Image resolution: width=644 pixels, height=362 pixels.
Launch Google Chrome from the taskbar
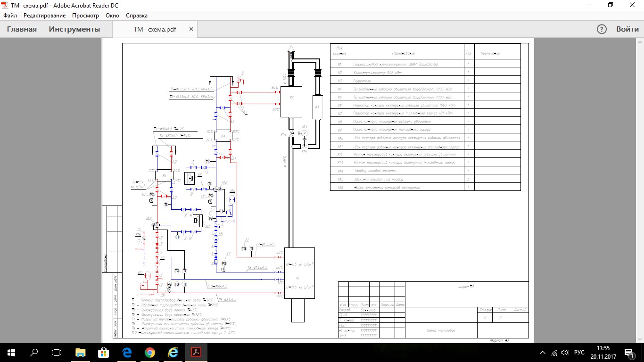click(149, 352)
